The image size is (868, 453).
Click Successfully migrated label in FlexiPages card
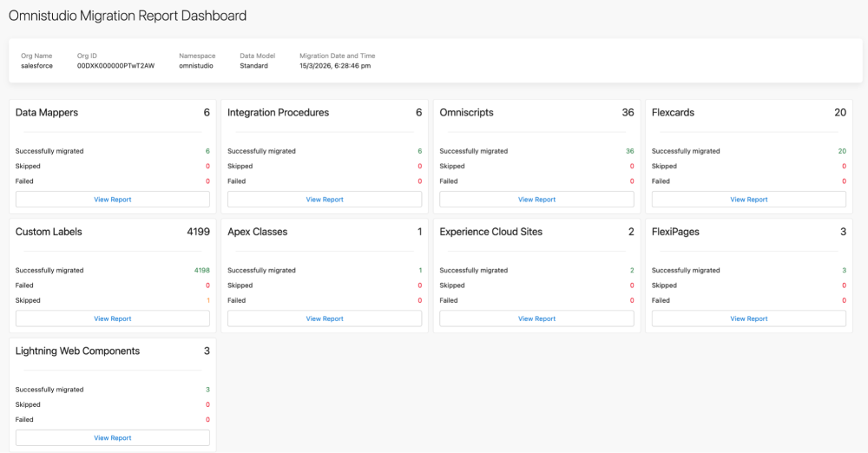686,270
